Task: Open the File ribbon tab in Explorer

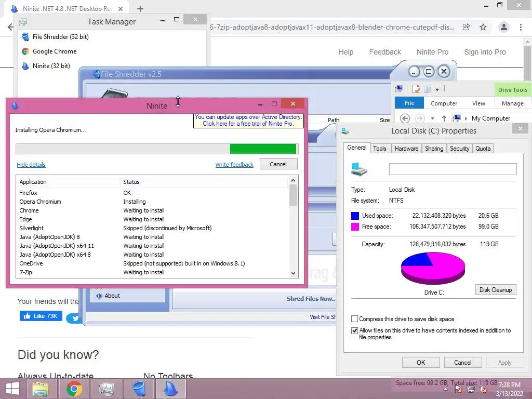Action: coord(409,103)
